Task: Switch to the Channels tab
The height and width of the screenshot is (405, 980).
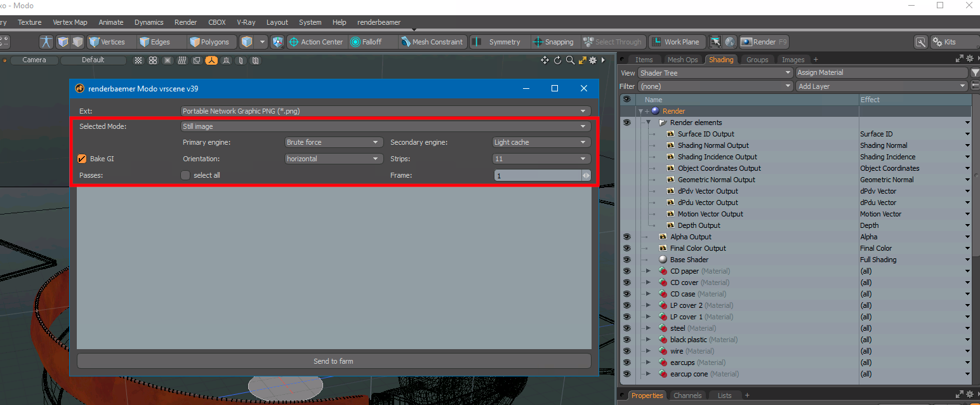Action: (687, 395)
